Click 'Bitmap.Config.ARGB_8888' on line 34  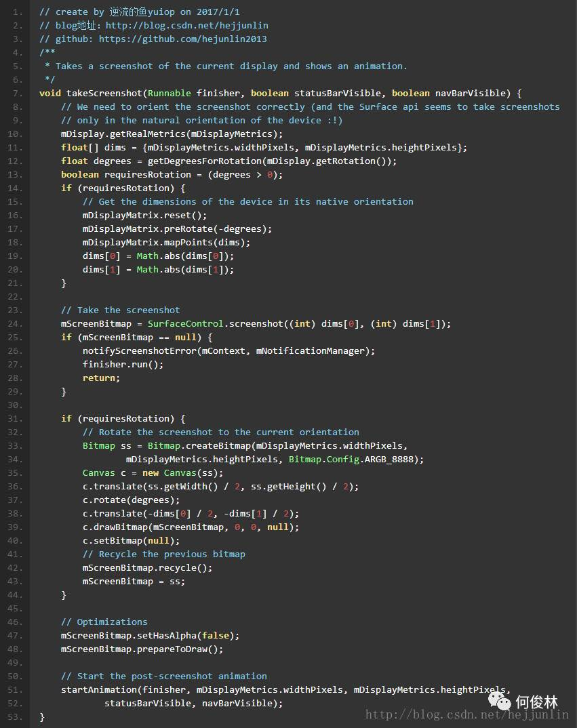pyautogui.click(x=351, y=459)
